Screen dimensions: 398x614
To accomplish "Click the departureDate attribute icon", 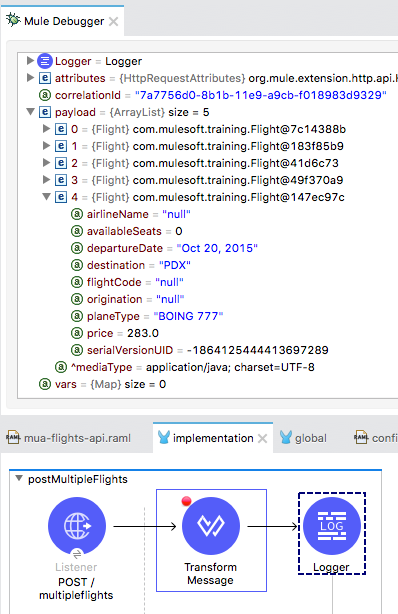I will click(x=77, y=248).
